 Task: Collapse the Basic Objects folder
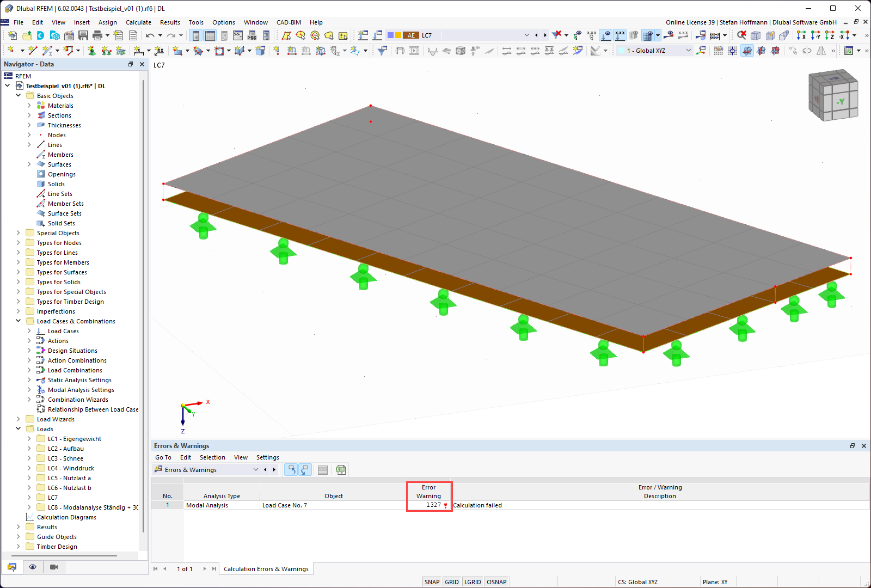(x=19, y=96)
